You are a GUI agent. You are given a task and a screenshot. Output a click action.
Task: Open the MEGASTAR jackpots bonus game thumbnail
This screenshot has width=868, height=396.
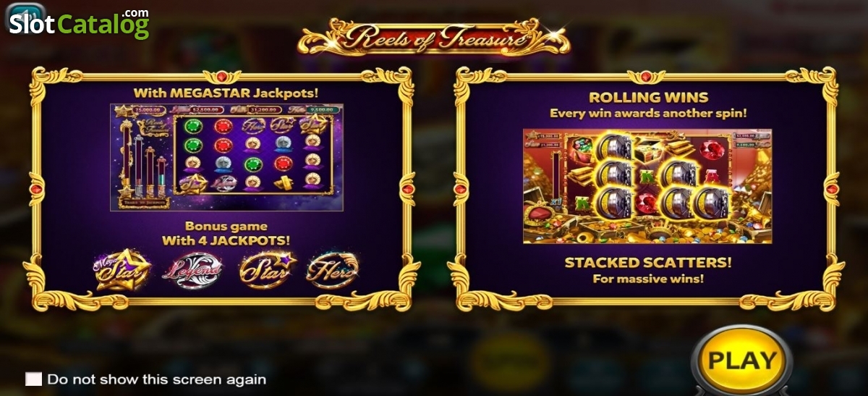click(x=226, y=157)
